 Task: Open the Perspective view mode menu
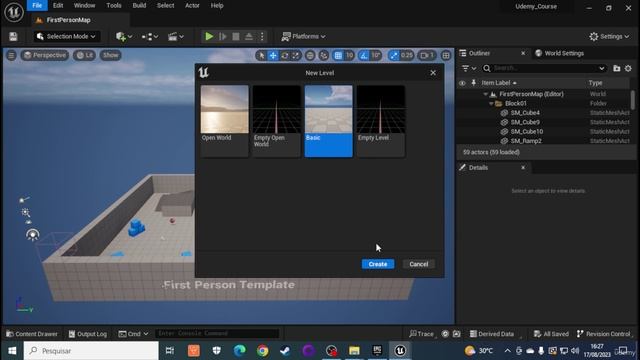44,56
